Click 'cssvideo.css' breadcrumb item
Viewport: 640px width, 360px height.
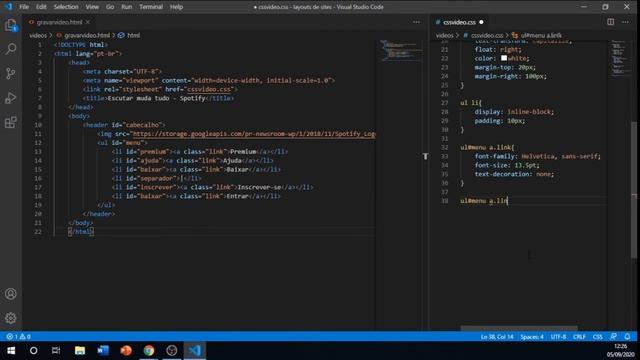(487, 36)
